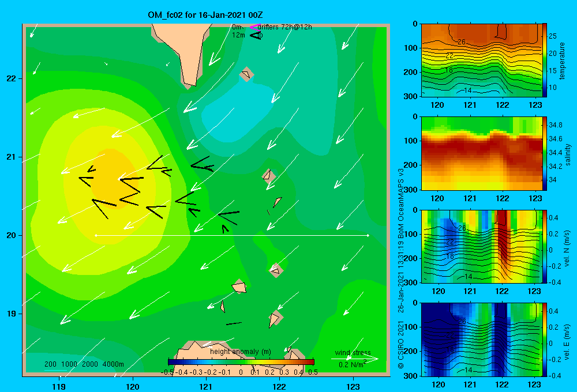This screenshot has height=392, width=577.
Task: Click the '-0.5' tick on height anomaly bar
Action: [167, 372]
